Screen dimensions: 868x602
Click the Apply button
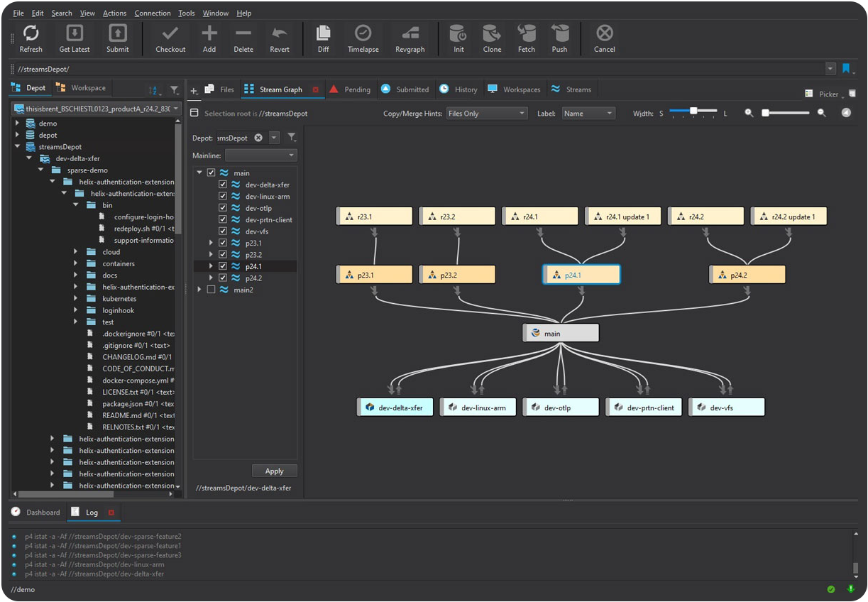274,471
